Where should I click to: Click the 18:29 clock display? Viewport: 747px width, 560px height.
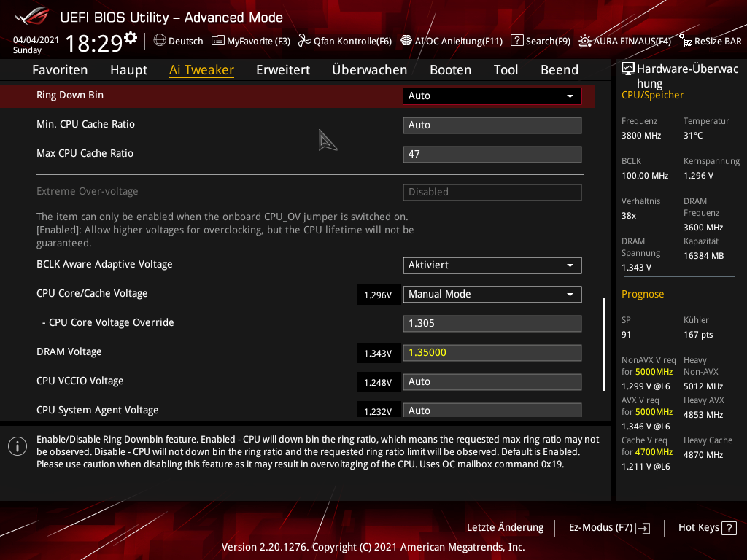(x=94, y=43)
